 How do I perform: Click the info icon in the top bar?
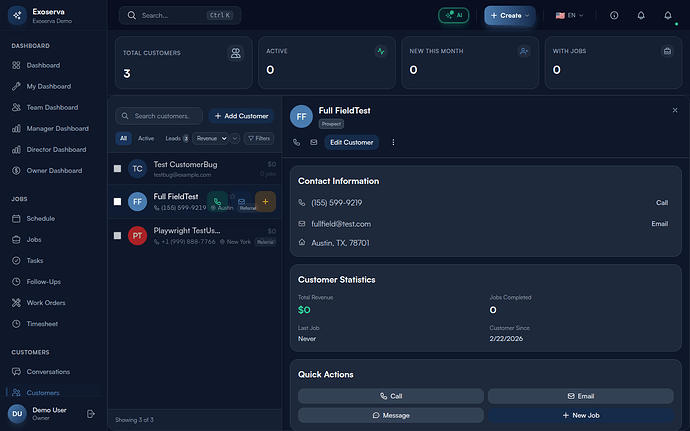point(614,15)
